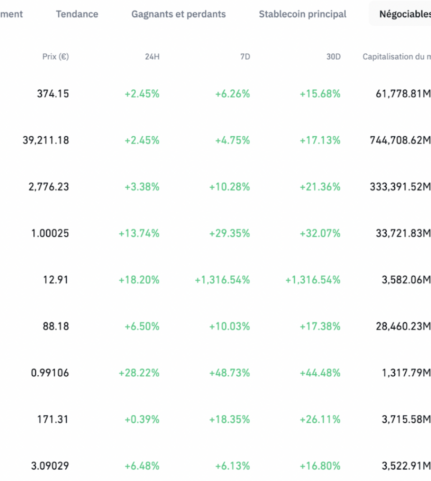Click the market cap 3,522.91M
The height and width of the screenshot is (481, 431).
(x=406, y=466)
